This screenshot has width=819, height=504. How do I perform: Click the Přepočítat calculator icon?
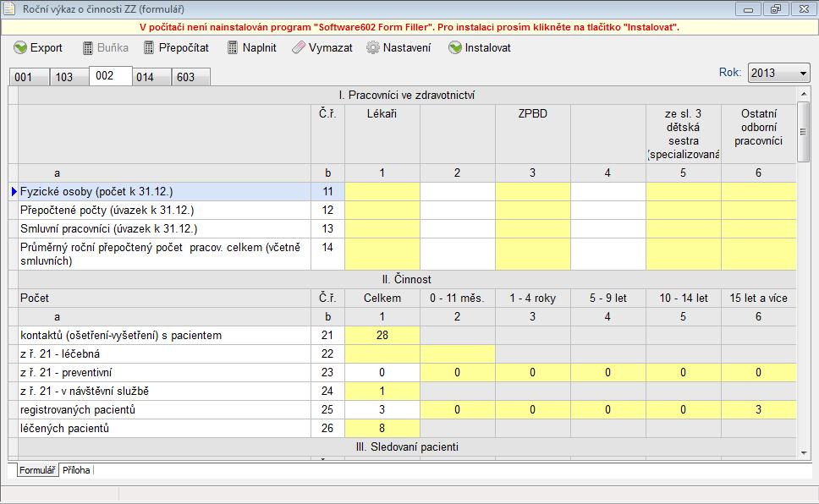coord(149,47)
